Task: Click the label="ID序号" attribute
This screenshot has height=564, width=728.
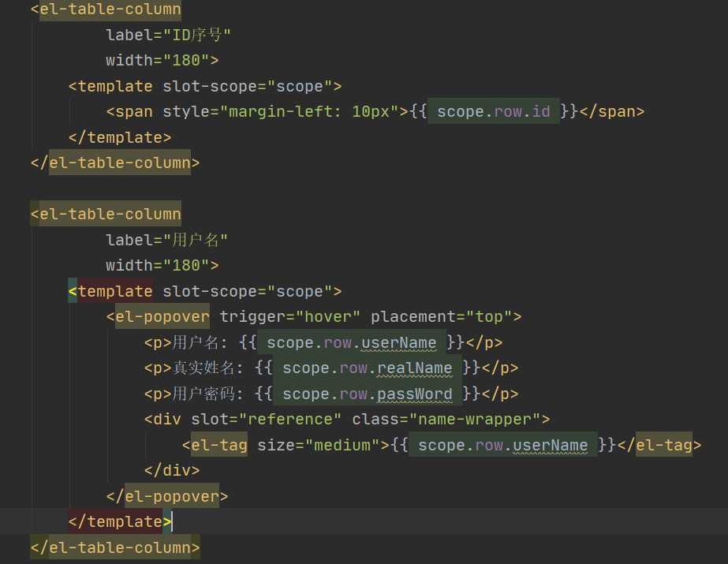Action: (168, 35)
